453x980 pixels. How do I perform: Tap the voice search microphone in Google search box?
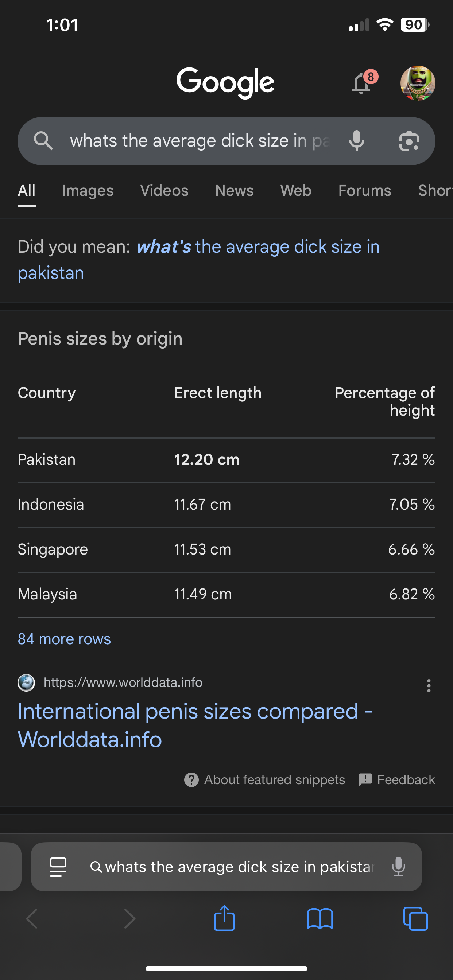(x=357, y=141)
